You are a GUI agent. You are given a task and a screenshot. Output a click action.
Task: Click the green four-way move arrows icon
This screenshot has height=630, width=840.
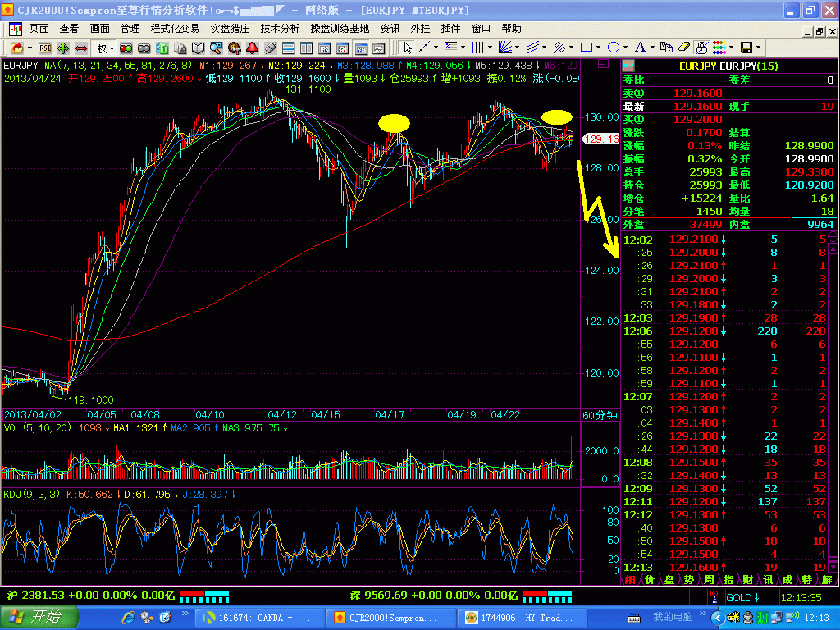click(x=63, y=48)
